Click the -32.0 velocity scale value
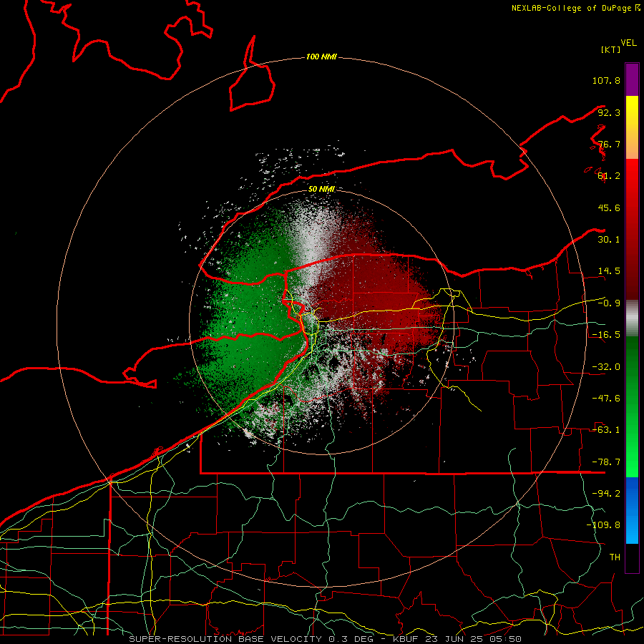 606,367
